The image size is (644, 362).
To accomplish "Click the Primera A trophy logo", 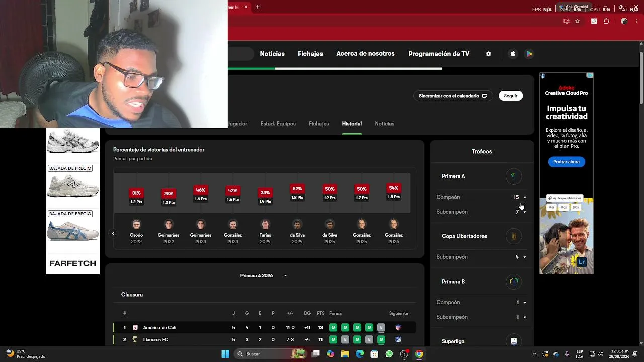I will (x=513, y=176).
